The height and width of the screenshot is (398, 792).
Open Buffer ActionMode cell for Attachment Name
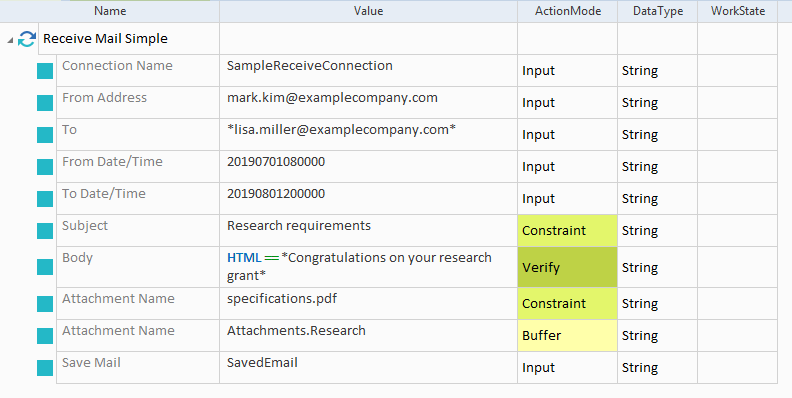click(567, 336)
